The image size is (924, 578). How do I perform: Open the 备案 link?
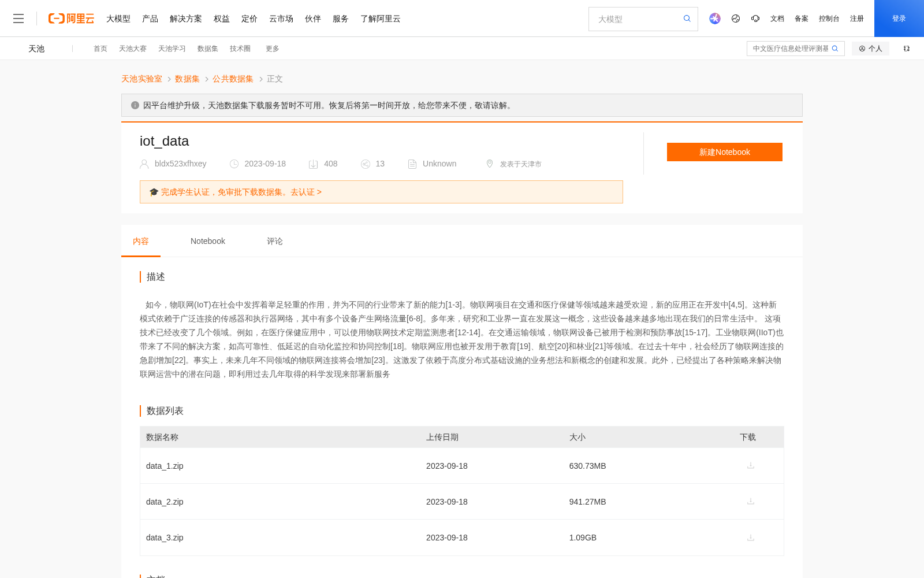click(x=802, y=18)
